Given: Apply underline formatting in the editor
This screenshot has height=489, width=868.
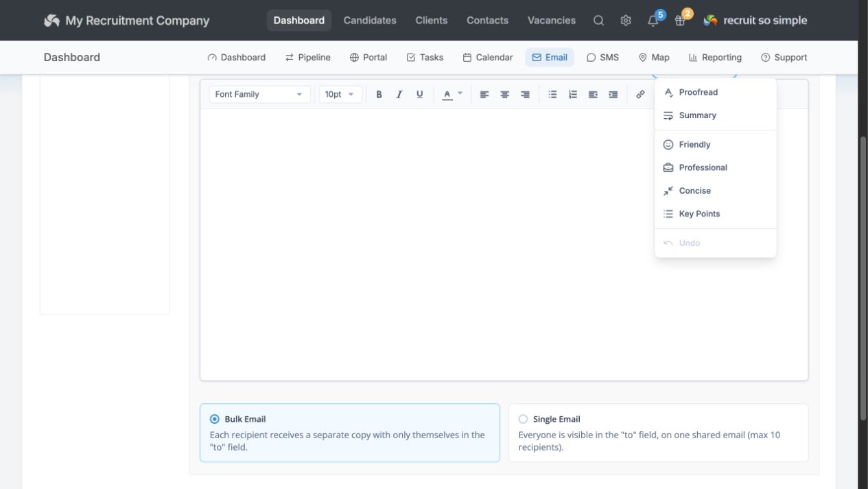Looking at the screenshot, I should tap(419, 94).
